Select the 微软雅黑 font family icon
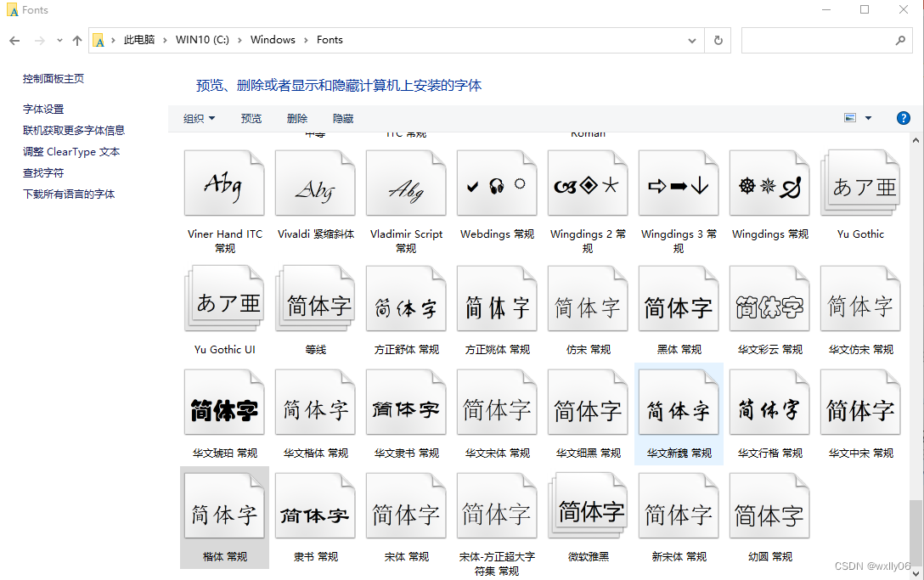 588,506
